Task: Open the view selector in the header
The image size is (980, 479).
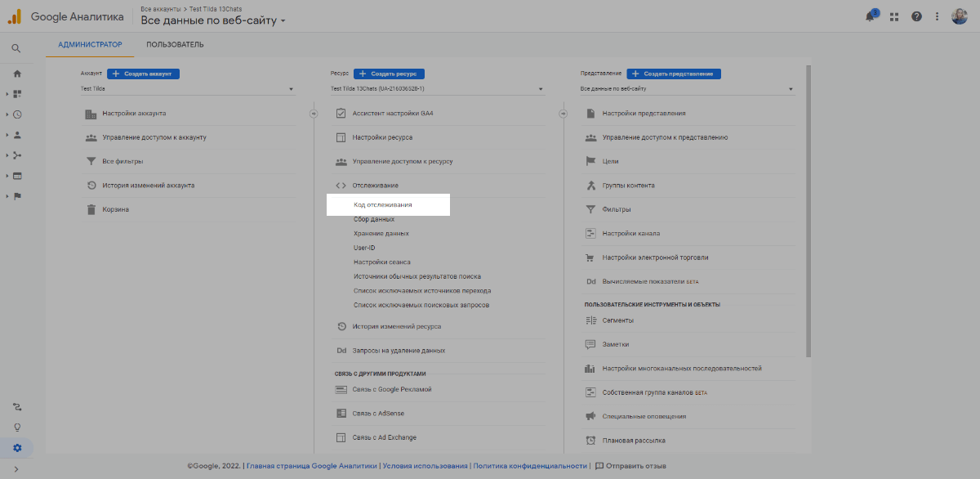Action: pyautogui.click(x=213, y=20)
